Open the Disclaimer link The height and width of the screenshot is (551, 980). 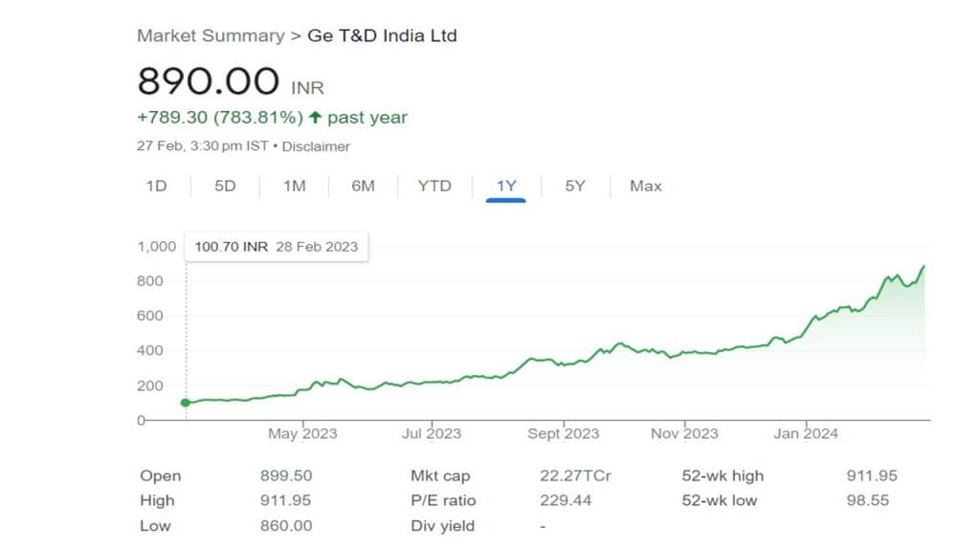[316, 146]
